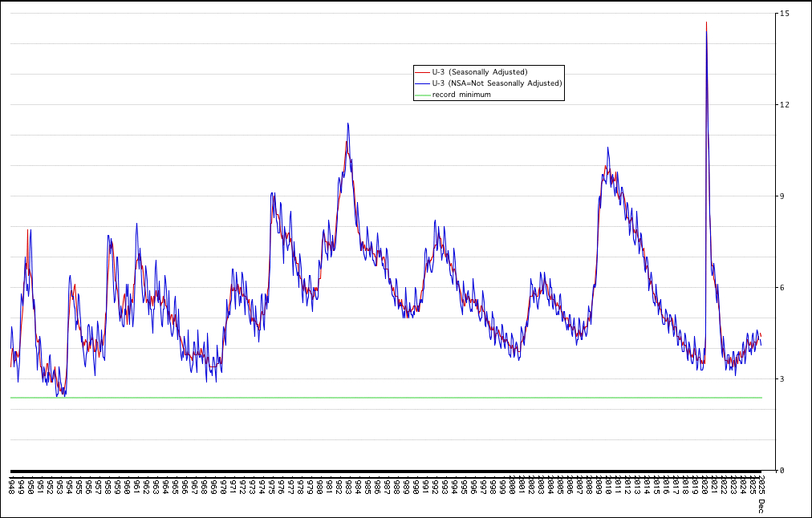
Task: Click the 12 label on the y-axis
Action: click(x=784, y=105)
